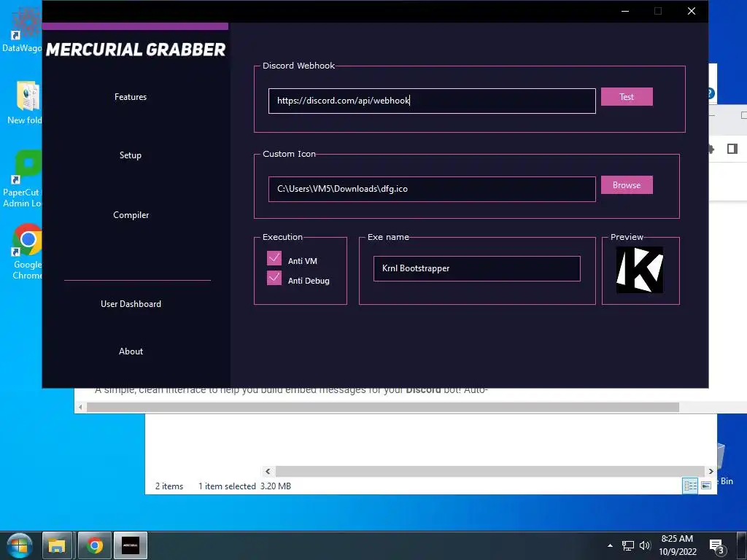Open the browser side panel icon

(732, 149)
